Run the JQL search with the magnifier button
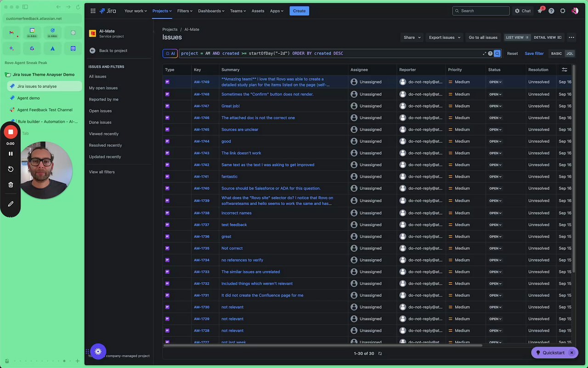The image size is (588, 368). [497, 54]
